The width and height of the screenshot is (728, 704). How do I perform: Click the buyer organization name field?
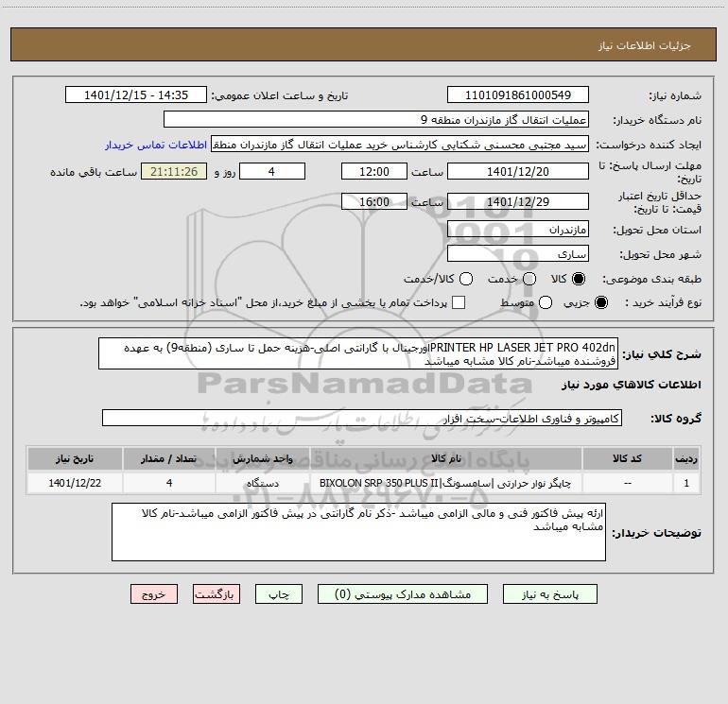point(376,119)
